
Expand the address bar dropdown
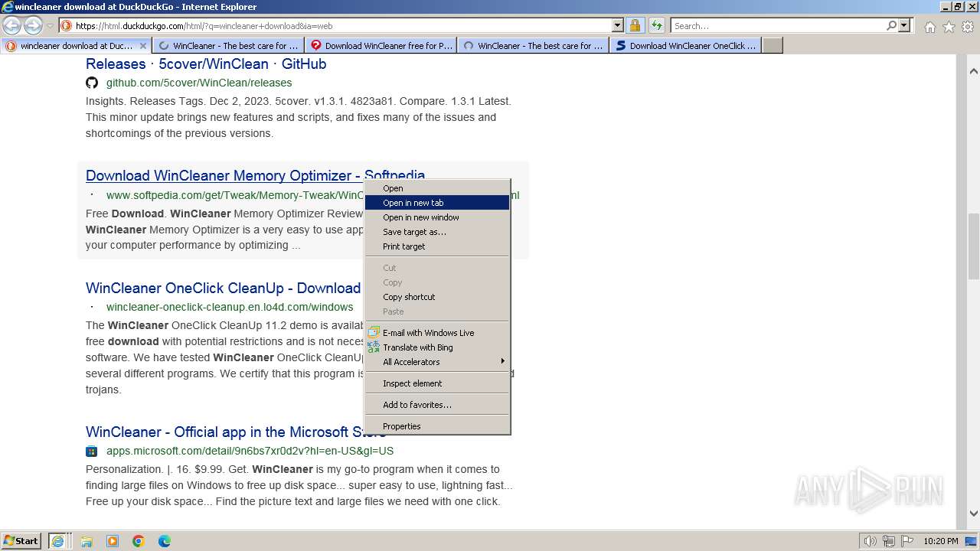(x=618, y=26)
